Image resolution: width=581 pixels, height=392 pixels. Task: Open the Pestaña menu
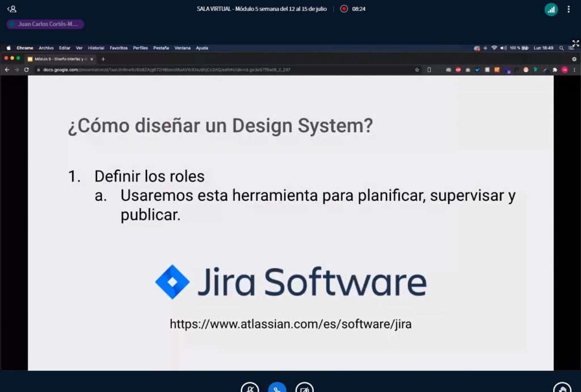(x=161, y=48)
